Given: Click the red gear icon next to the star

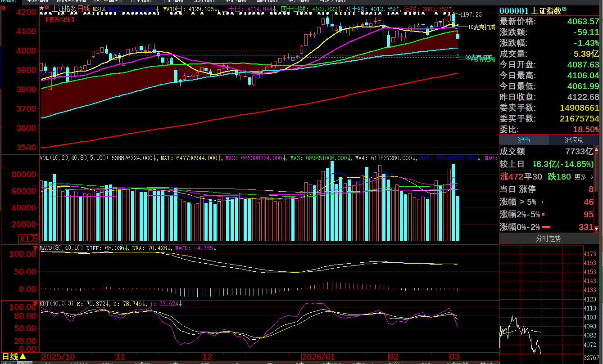Looking at the screenshot, I should (x=47, y=9).
